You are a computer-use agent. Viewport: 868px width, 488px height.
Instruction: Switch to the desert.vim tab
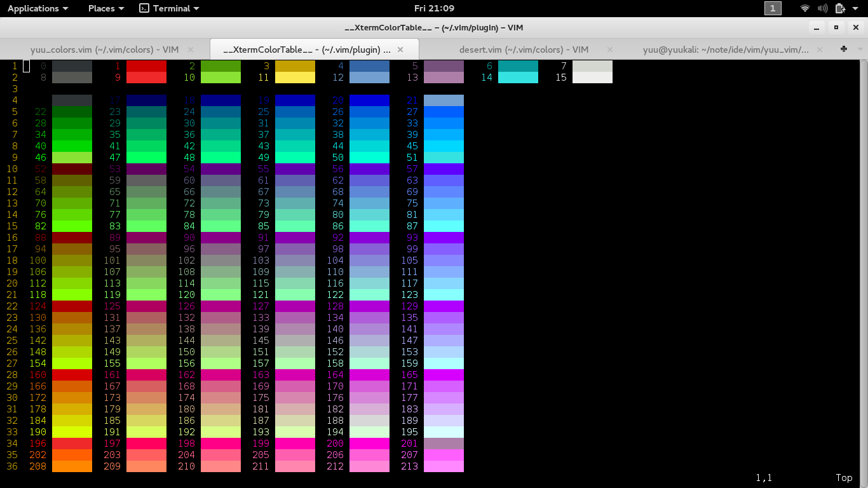(524, 50)
